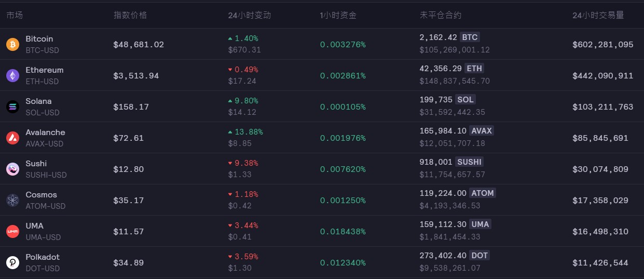
Task: Sort by the 24小时交易量 column header
Action: pyautogui.click(x=598, y=15)
